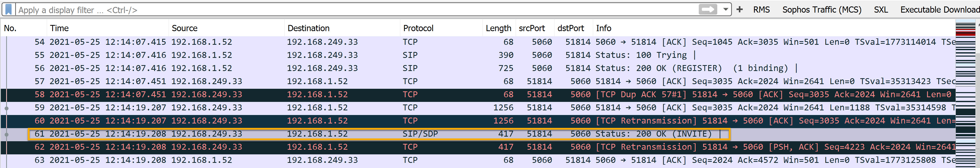The width and height of the screenshot is (980, 168).
Task: Click the display filter bookmark icon
Action: click(8, 9)
